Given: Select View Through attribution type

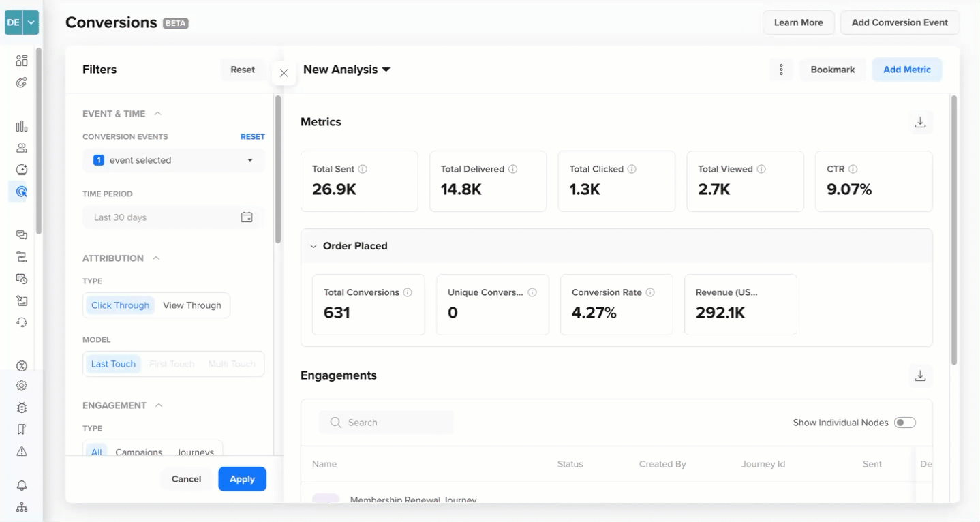Looking at the screenshot, I should (x=192, y=305).
